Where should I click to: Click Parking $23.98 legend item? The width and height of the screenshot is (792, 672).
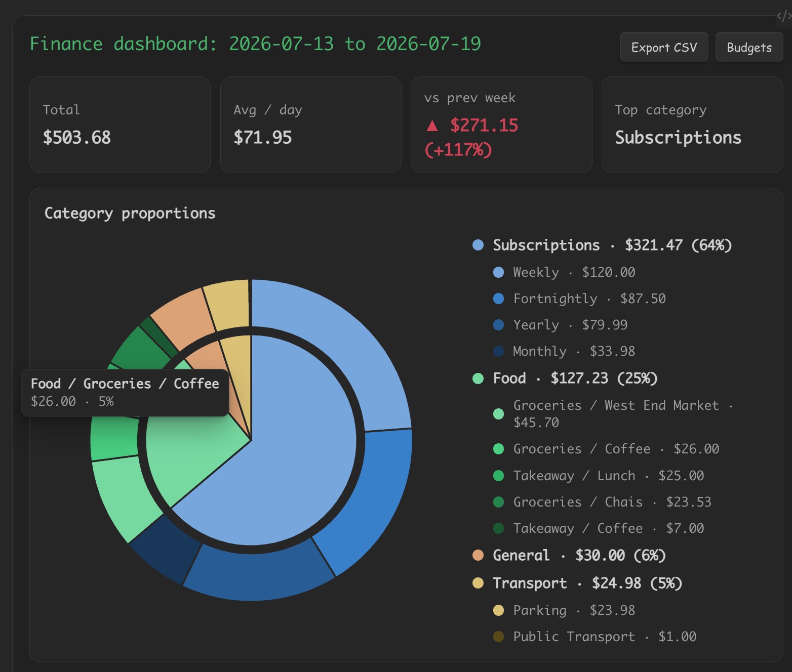(564, 610)
